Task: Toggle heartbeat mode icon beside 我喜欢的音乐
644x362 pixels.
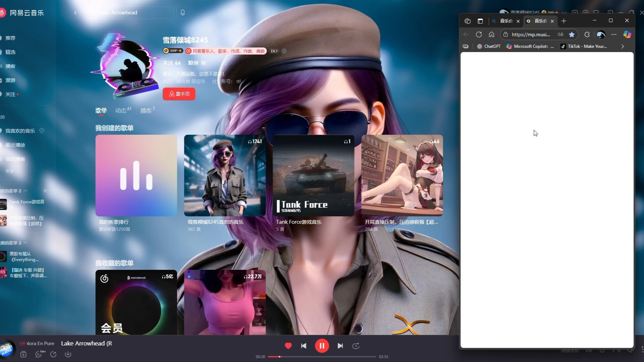Action: [42, 131]
